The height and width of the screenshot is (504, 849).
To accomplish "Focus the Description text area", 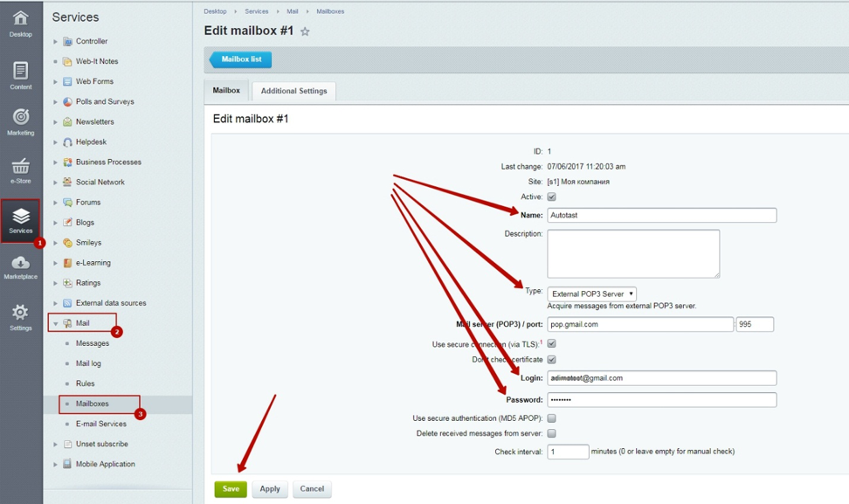I will pyautogui.click(x=633, y=253).
